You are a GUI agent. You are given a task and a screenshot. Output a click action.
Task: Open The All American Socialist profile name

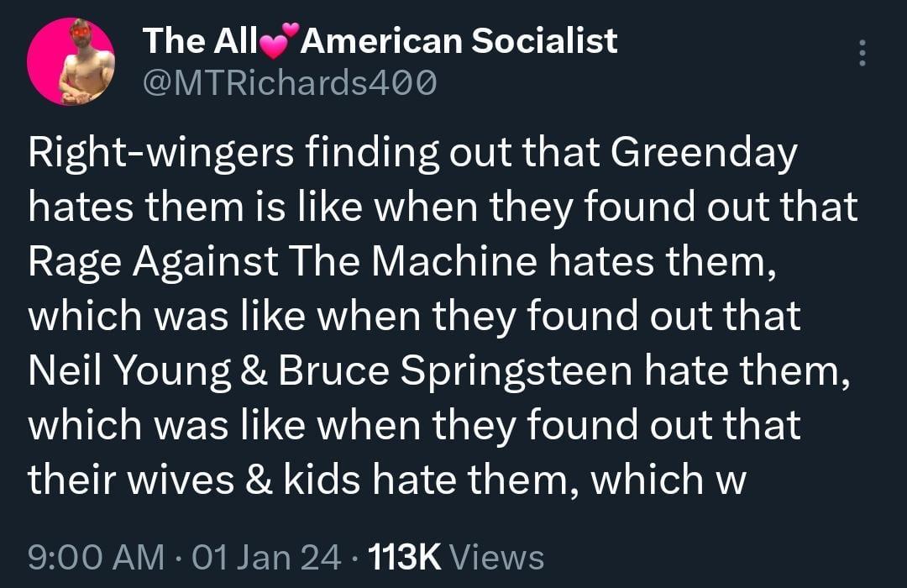(380, 41)
